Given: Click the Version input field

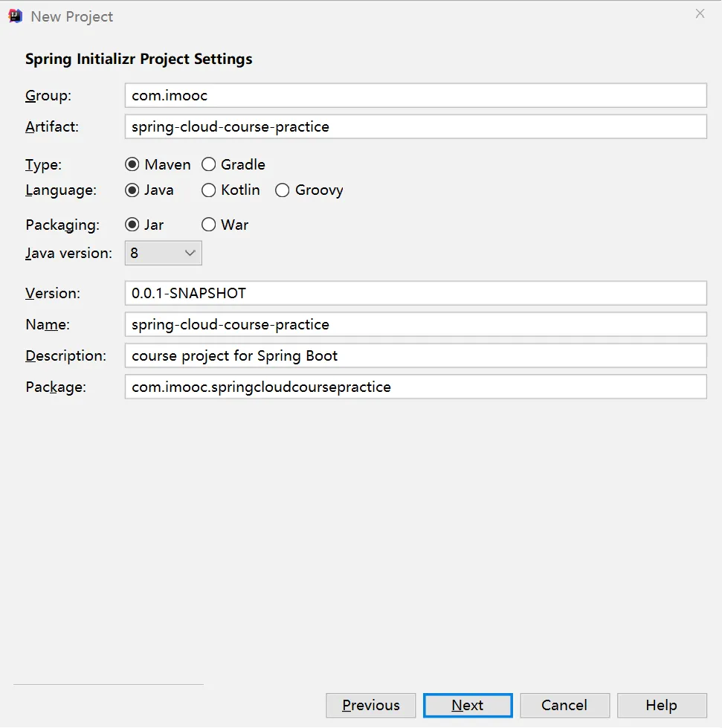Looking at the screenshot, I should 415,293.
